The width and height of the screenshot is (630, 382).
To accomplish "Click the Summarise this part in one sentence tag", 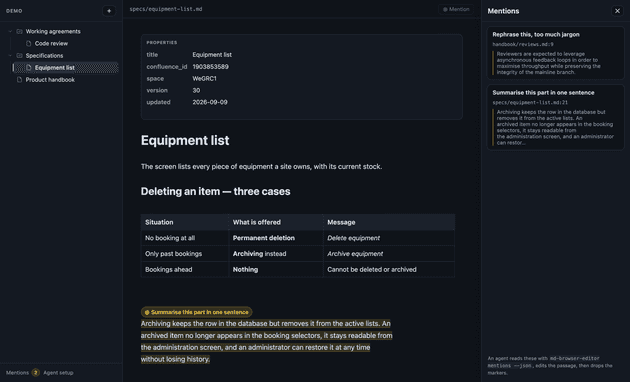I will tap(196, 312).
